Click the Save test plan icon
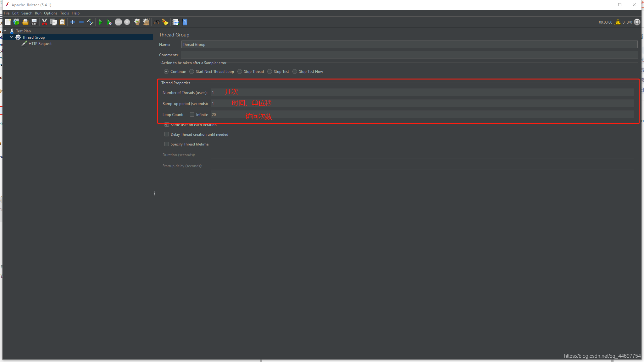 [x=35, y=22]
